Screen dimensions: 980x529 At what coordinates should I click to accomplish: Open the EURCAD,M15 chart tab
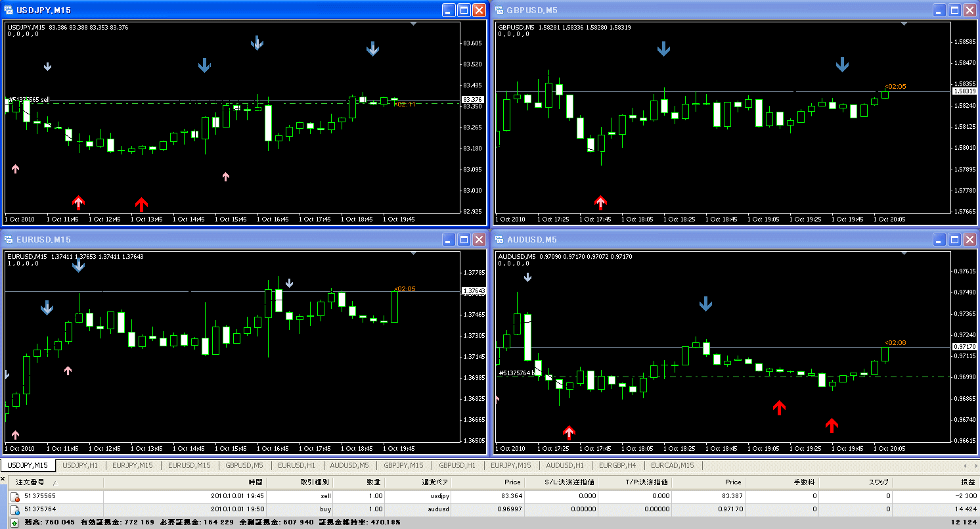[673, 465]
